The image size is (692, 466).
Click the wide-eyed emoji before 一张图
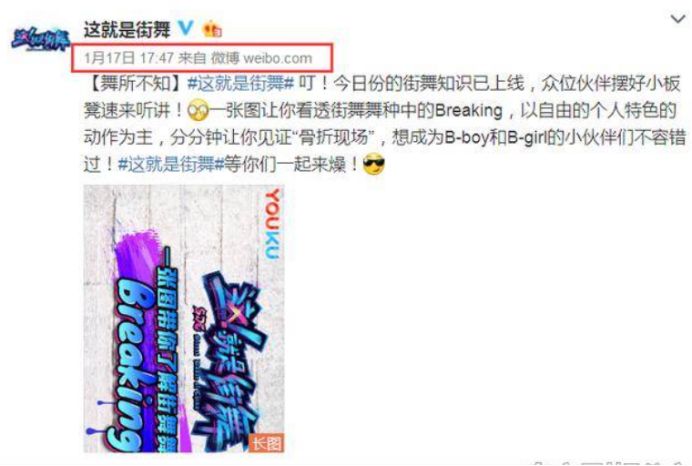tap(198, 111)
